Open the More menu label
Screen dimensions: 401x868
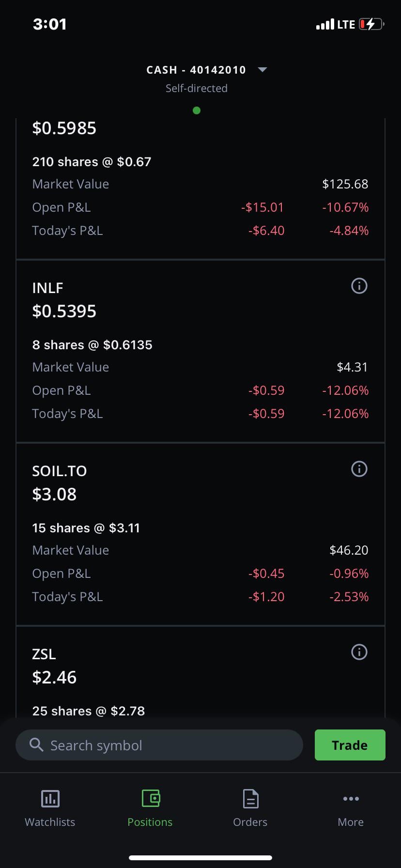351,822
